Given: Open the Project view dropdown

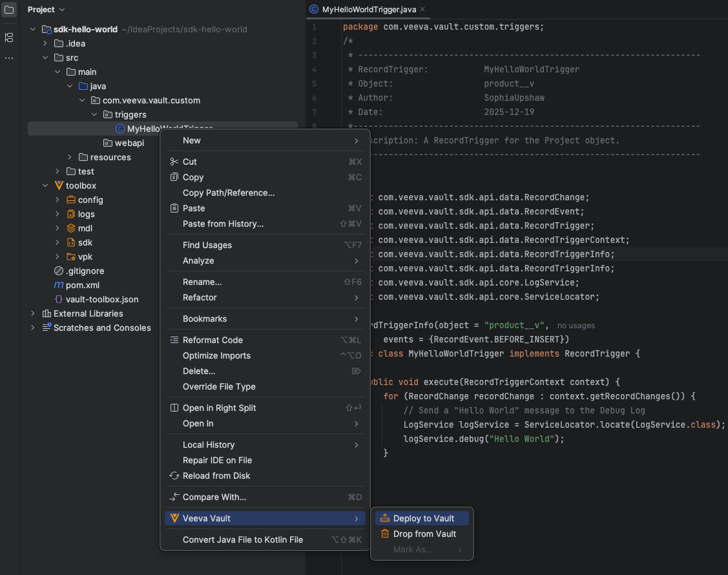Looking at the screenshot, I should pos(46,9).
